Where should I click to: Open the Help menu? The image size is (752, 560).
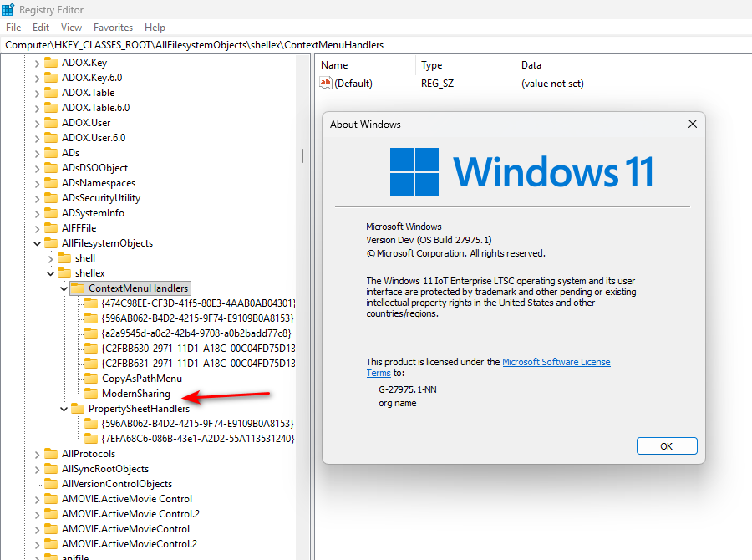click(155, 28)
